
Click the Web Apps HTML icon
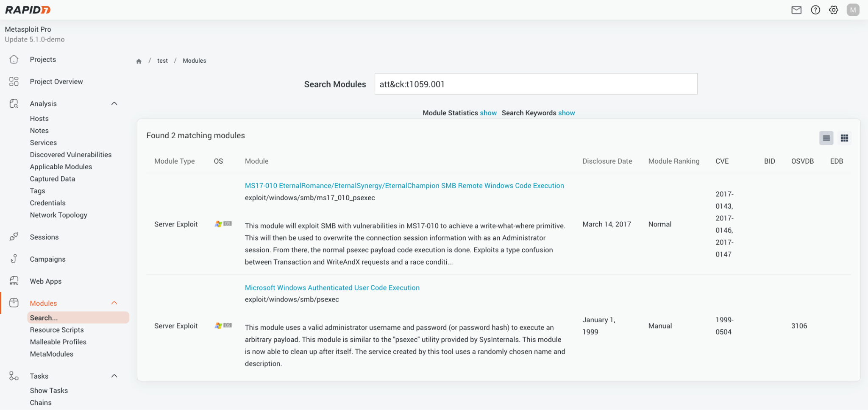tap(14, 281)
